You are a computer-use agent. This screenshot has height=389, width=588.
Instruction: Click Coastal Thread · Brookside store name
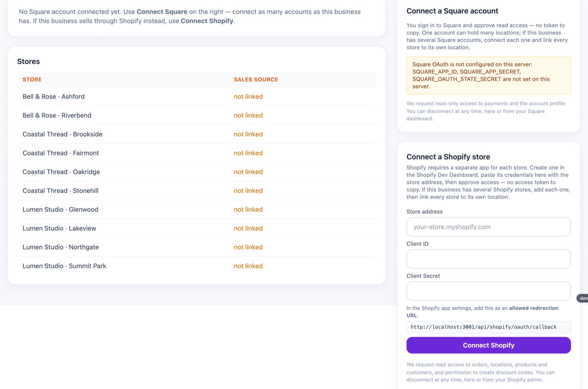tap(62, 134)
